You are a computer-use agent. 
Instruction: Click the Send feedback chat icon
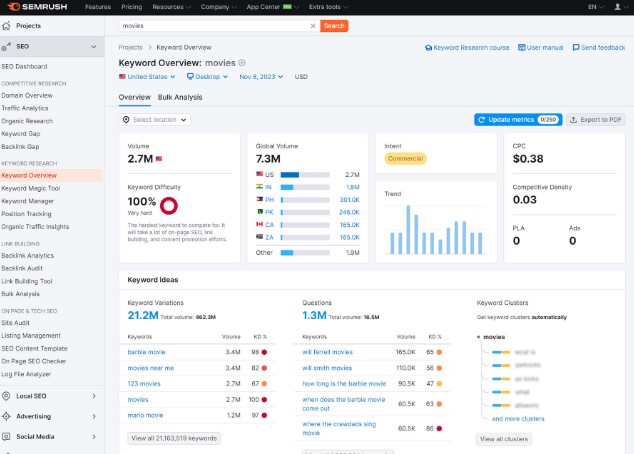(x=575, y=47)
